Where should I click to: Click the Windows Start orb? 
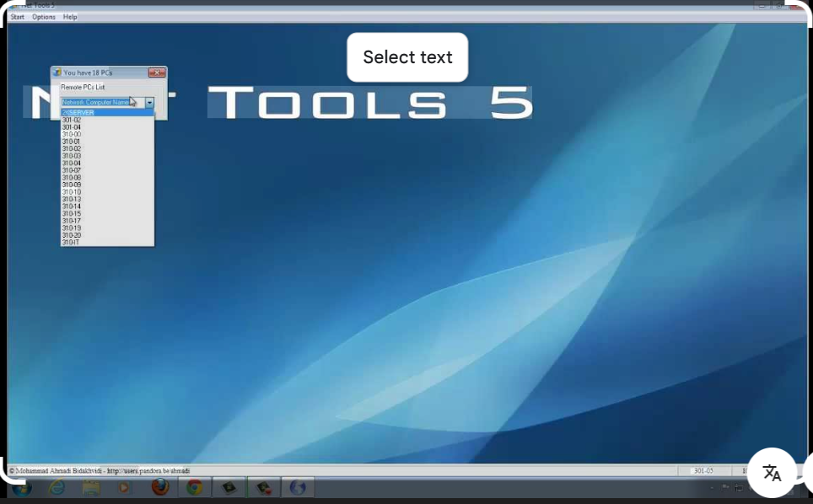[20, 487]
